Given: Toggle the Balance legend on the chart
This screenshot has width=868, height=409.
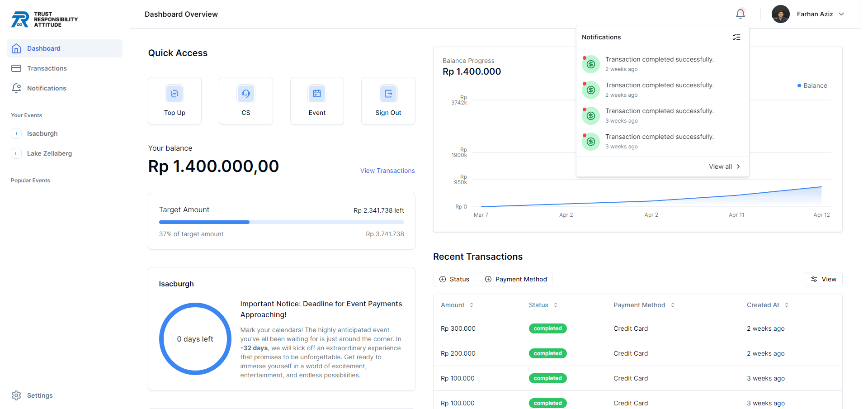Looking at the screenshot, I should pos(812,86).
